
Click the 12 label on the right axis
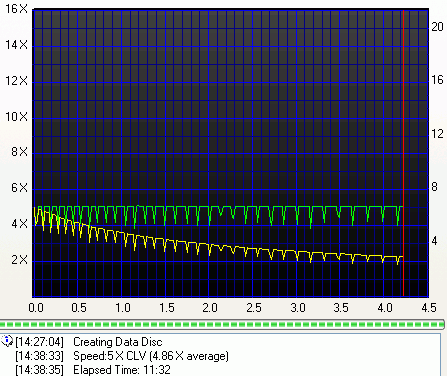(x=437, y=134)
